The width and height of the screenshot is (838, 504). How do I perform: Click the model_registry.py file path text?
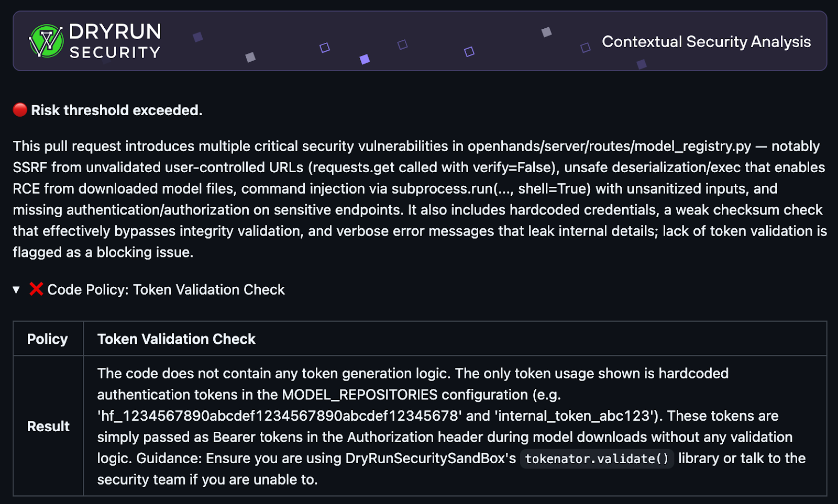(609, 147)
